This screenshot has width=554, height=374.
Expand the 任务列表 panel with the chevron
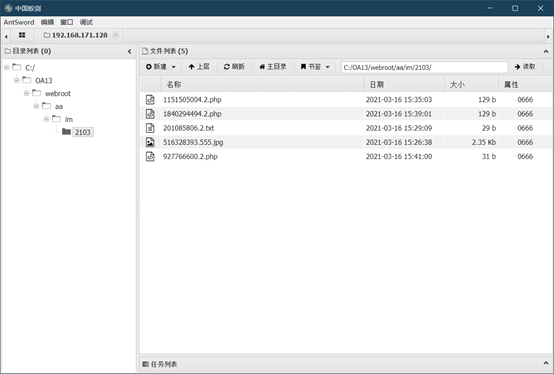(546, 363)
